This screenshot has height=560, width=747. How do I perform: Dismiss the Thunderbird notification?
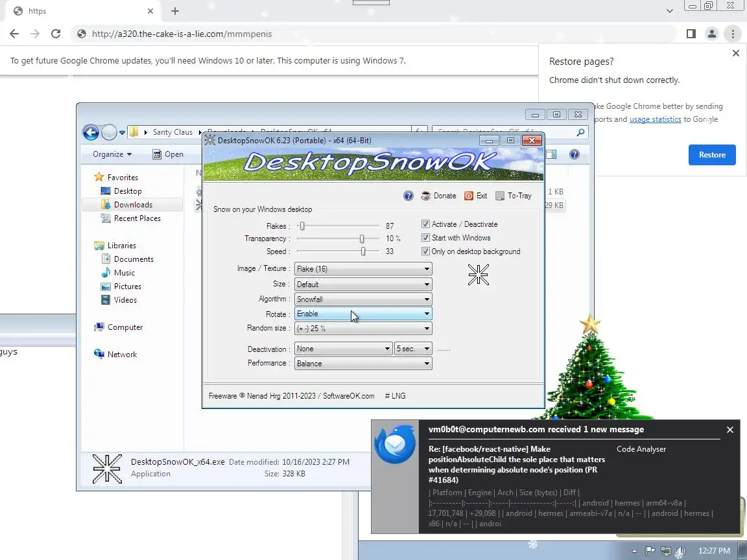click(730, 430)
